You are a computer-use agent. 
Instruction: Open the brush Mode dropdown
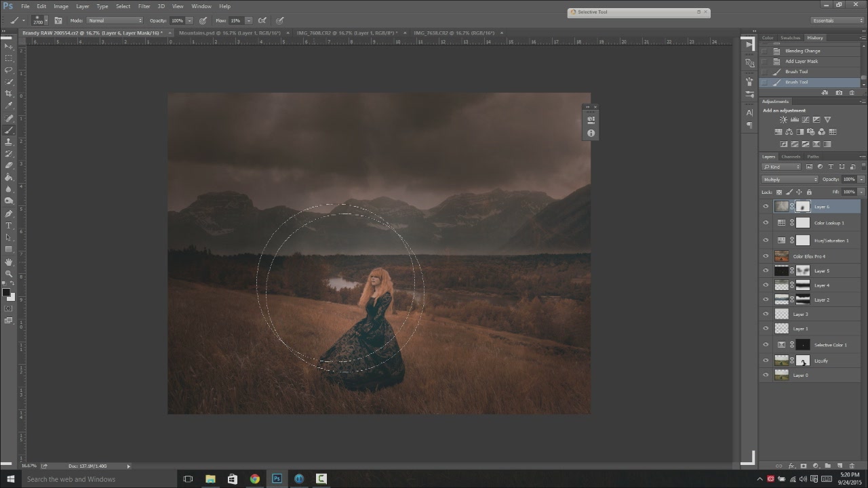coord(115,20)
